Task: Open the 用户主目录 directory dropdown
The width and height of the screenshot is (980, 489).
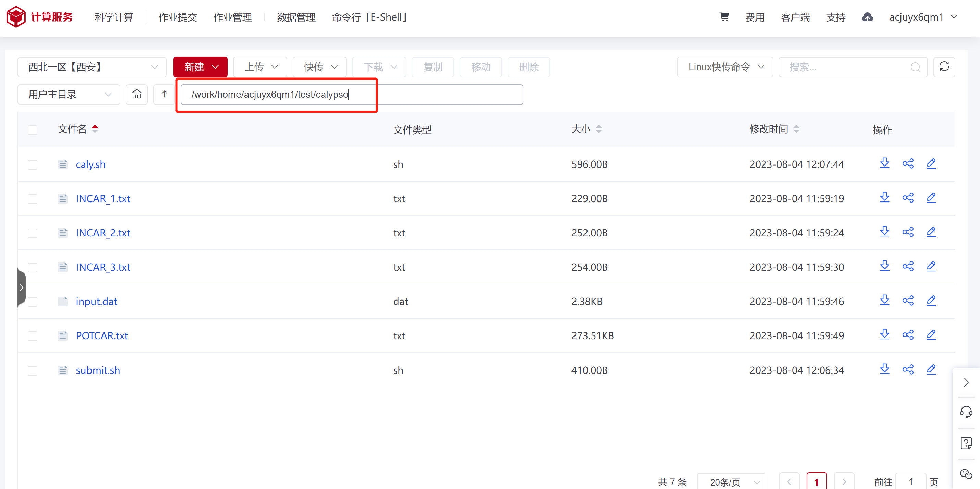Action: point(69,94)
